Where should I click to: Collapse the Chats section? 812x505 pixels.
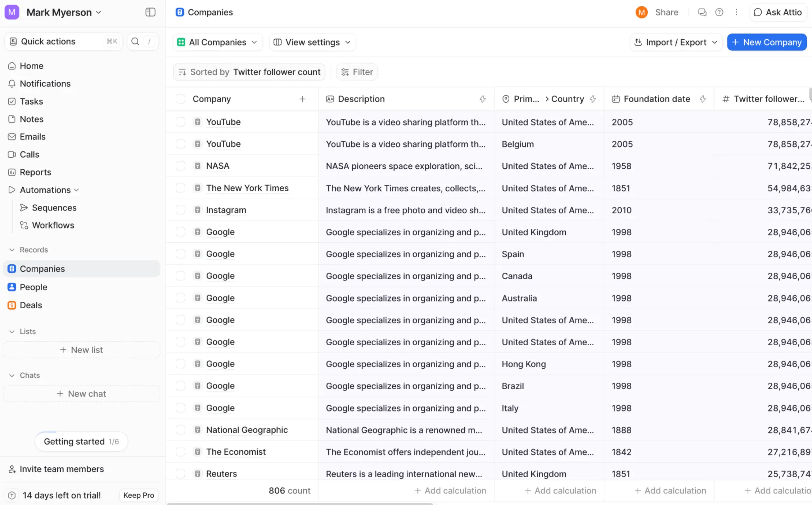(12, 375)
